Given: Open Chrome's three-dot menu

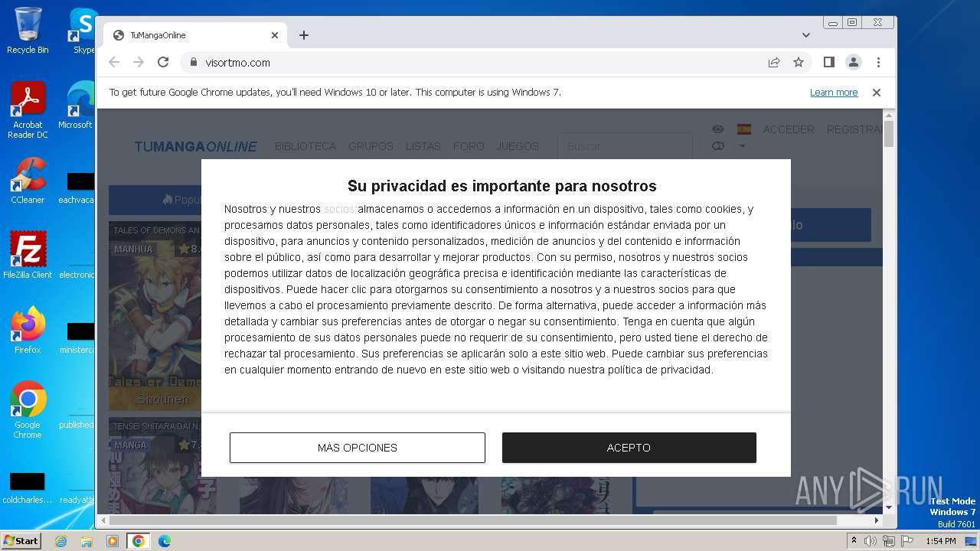Looking at the screenshot, I should tap(878, 63).
